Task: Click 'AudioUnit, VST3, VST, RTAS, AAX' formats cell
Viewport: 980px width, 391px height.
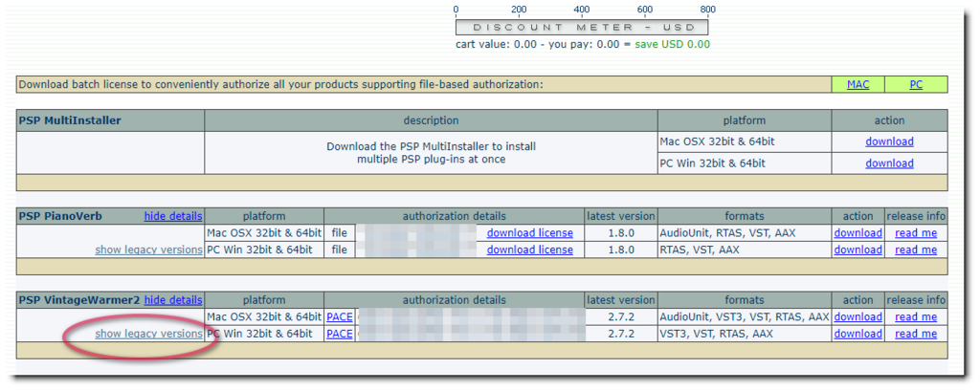Action: click(x=745, y=316)
